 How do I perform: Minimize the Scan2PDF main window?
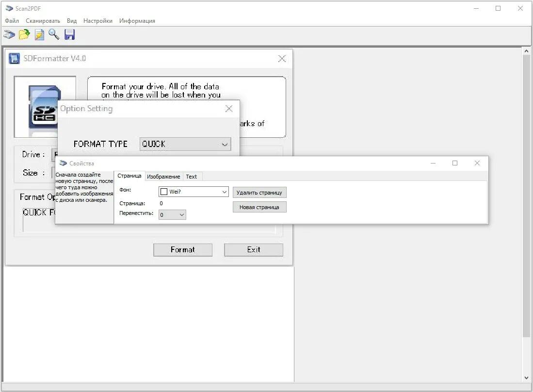(476, 9)
